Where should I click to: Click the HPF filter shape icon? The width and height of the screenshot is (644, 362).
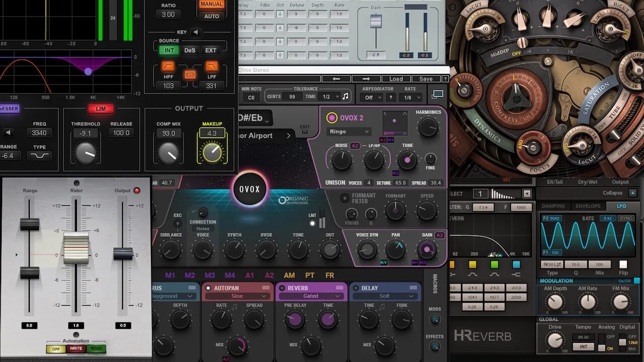[x=168, y=66]
